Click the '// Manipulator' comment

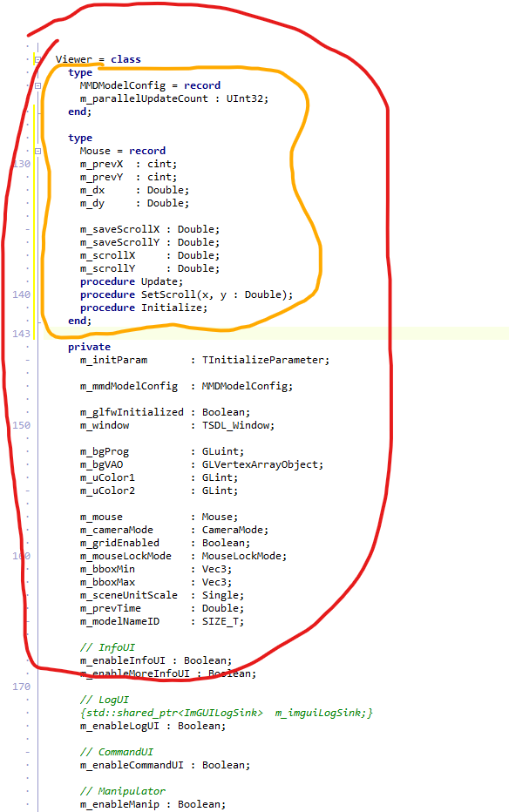point(123,791)
